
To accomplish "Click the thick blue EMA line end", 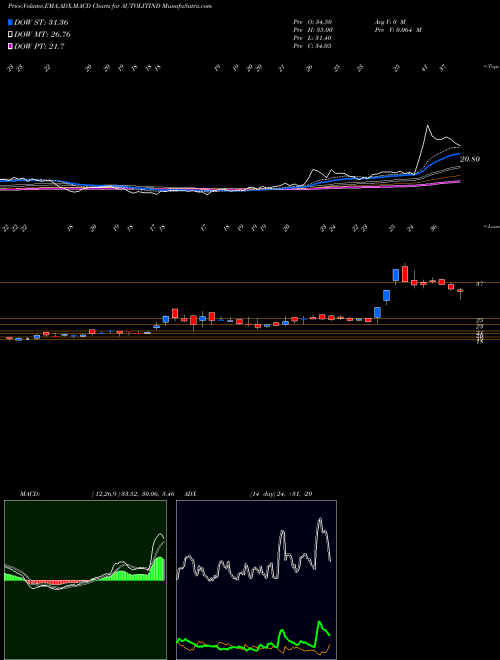I will point(459,154).
